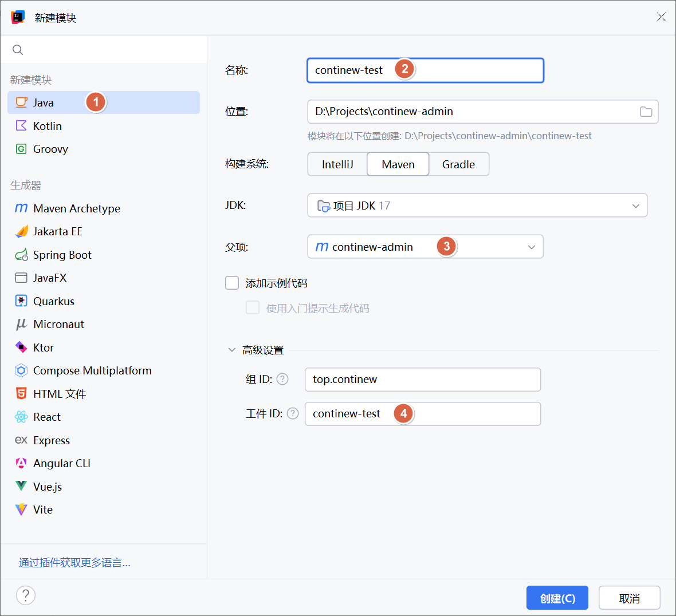This screenshot has width=676, height=616.
Task: Select Gradle as the build system
Action: [459, 164]
